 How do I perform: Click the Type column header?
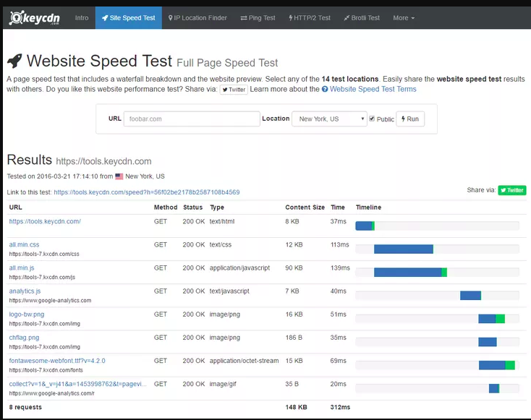point(217,207)
